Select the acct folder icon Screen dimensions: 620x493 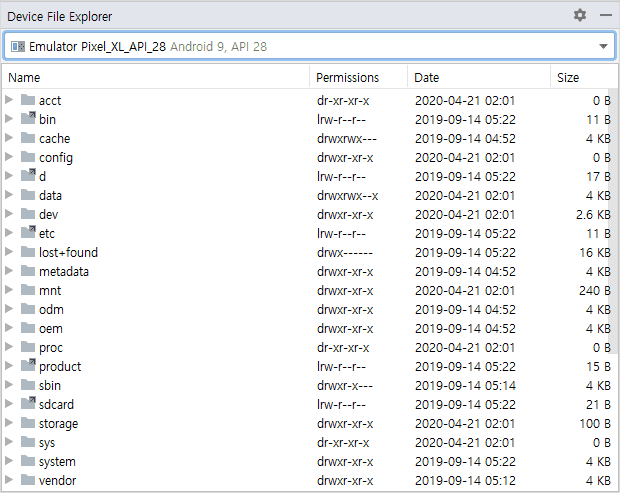coord(28,100)
